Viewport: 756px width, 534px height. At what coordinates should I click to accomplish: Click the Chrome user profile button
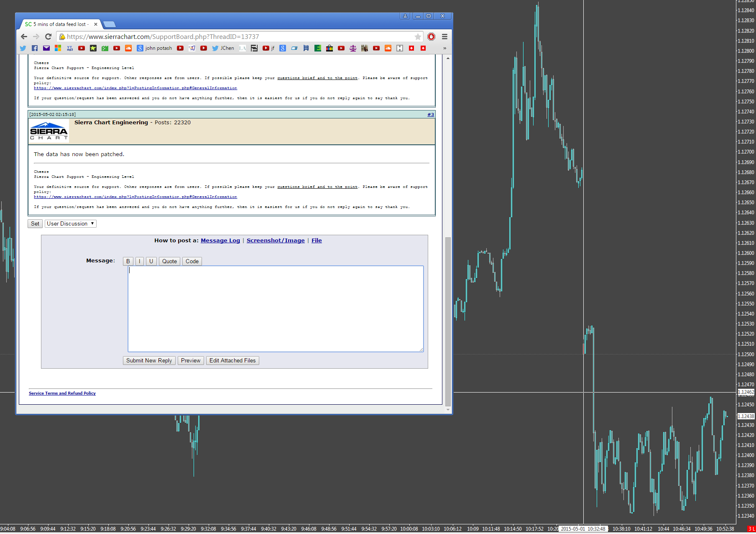tap(405, 16)
